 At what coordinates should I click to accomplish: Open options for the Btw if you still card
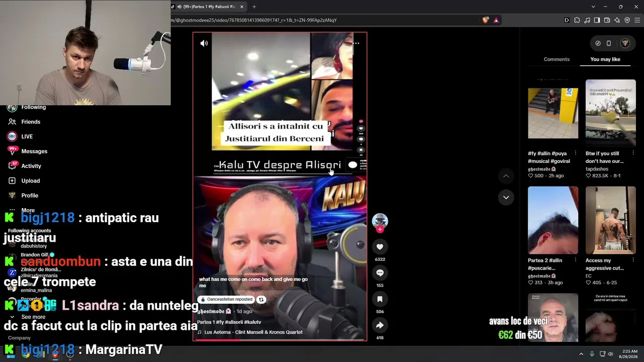(x=632, y=153)
